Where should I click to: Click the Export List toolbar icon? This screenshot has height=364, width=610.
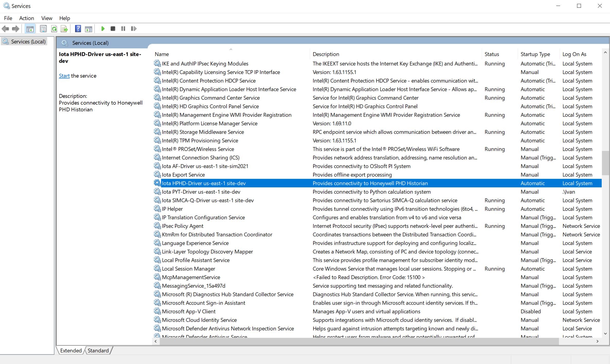(x=64, y=29)
